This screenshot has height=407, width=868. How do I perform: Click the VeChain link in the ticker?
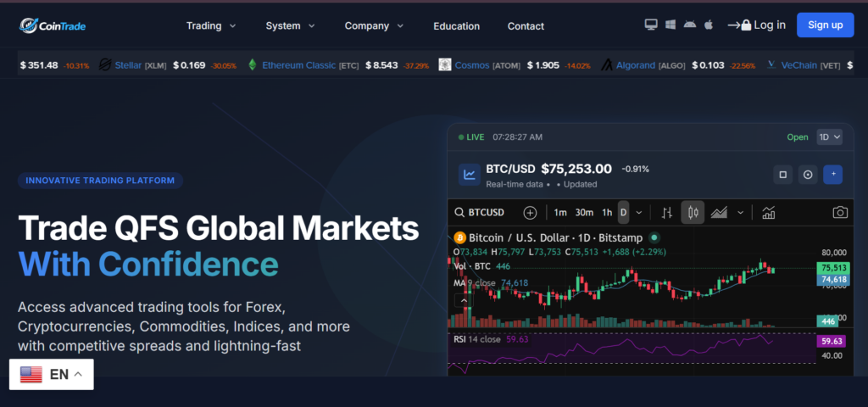798,65
